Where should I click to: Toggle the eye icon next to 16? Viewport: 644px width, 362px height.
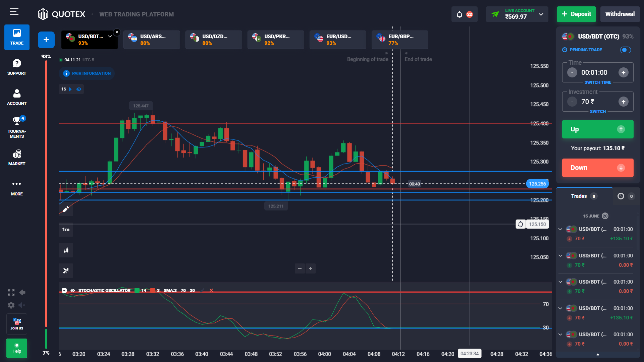coord(79,89)
